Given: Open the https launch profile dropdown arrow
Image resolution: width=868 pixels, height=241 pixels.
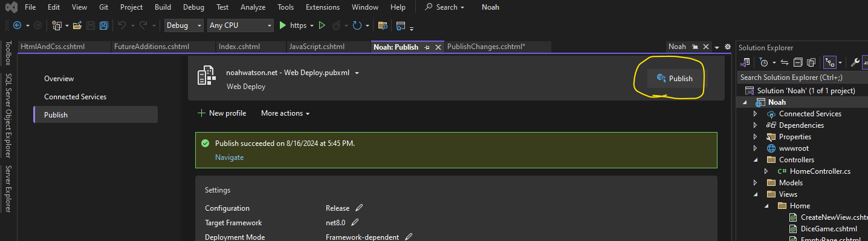Looking at the screenshot, I should click(x=312, y=25).
